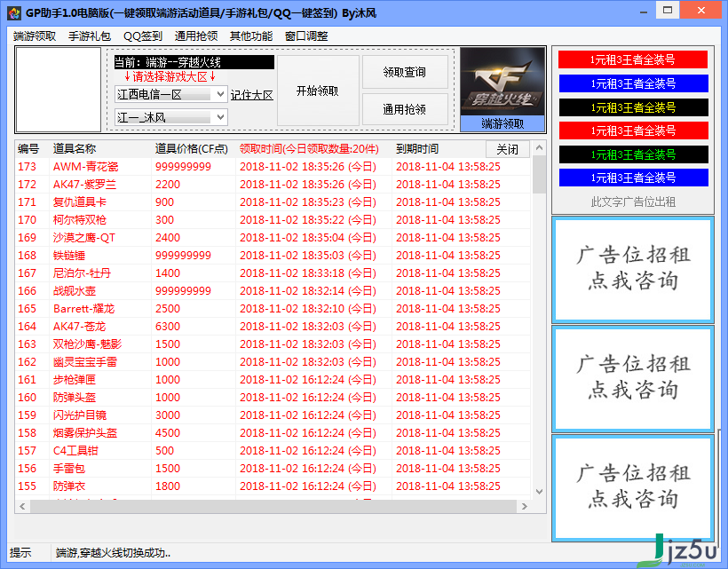
Task: Open the 手游礼包 menu
Action: point(89,36)
